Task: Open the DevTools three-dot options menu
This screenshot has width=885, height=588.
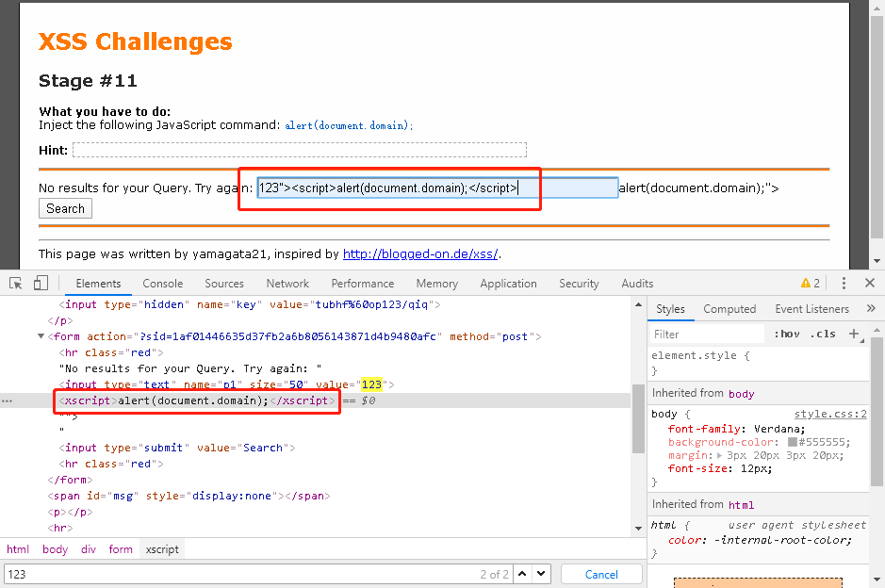Action: [844, 284]
